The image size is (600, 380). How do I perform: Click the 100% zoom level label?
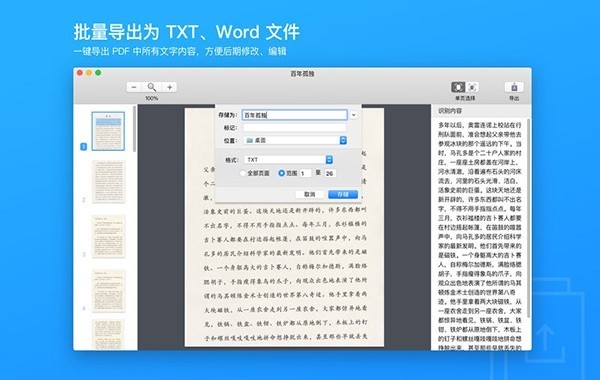pos(152,98)
